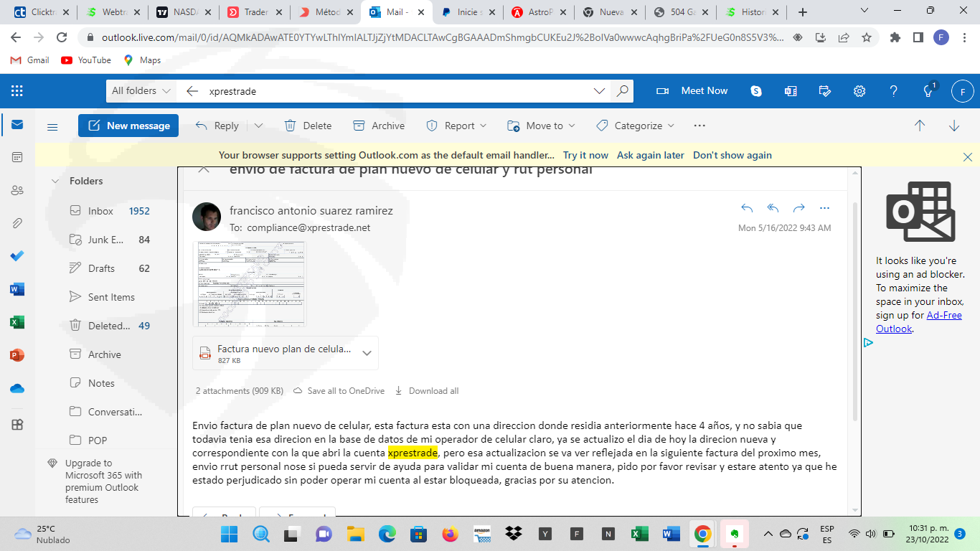Open the All folders search scope dropdown
This screenshot has width=980, height=551.
(141, 91)
